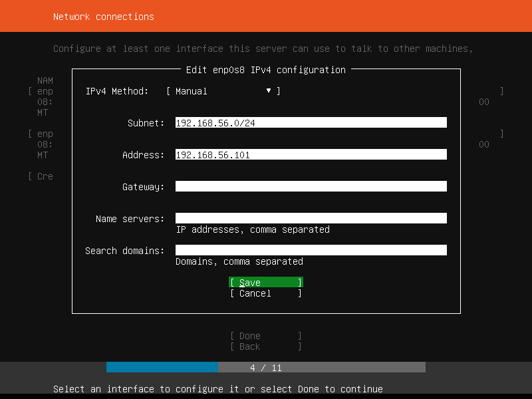Click the ▼ arrow next to Manual
The height and width of the screenshot is (399, 532).
(269, 91)
